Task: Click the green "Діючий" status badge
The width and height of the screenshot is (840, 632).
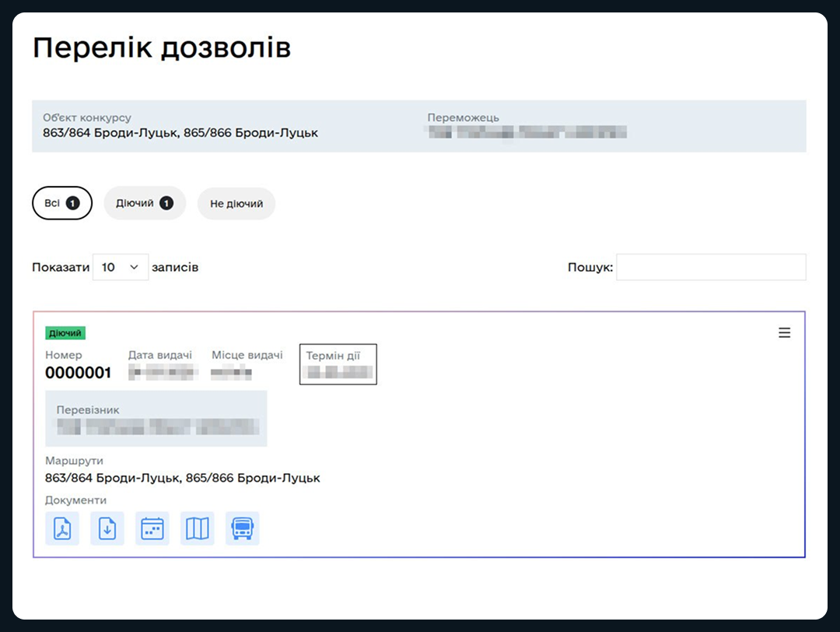Action: (65, 333)
